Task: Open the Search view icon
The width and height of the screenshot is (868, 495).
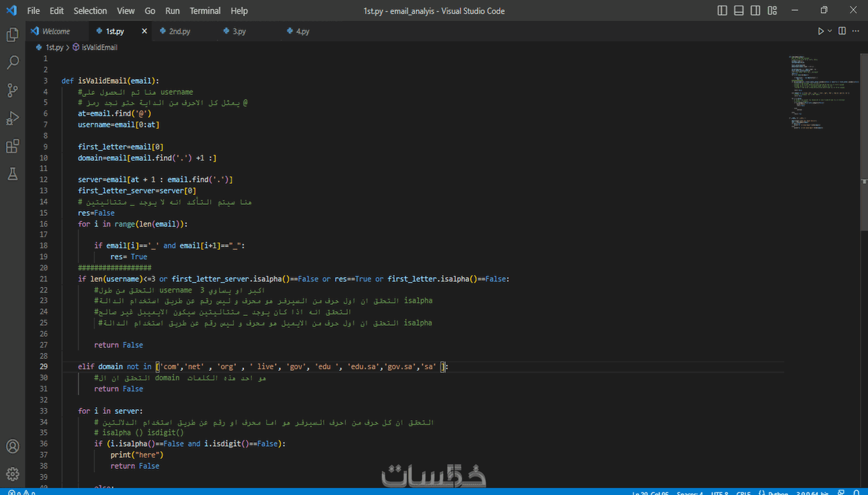Action: (x=12, y=62)
